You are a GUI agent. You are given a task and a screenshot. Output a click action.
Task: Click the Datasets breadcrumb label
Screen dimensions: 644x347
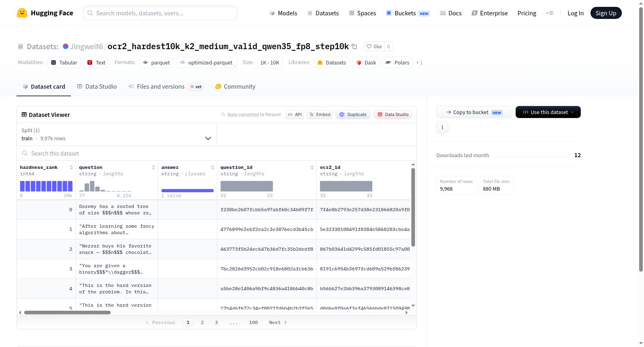[43, 46]
